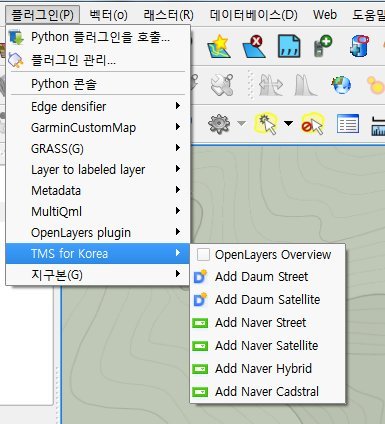The image size is (385, 424).
Task: Click the new bookmark star icon
Action: point(219,46)
